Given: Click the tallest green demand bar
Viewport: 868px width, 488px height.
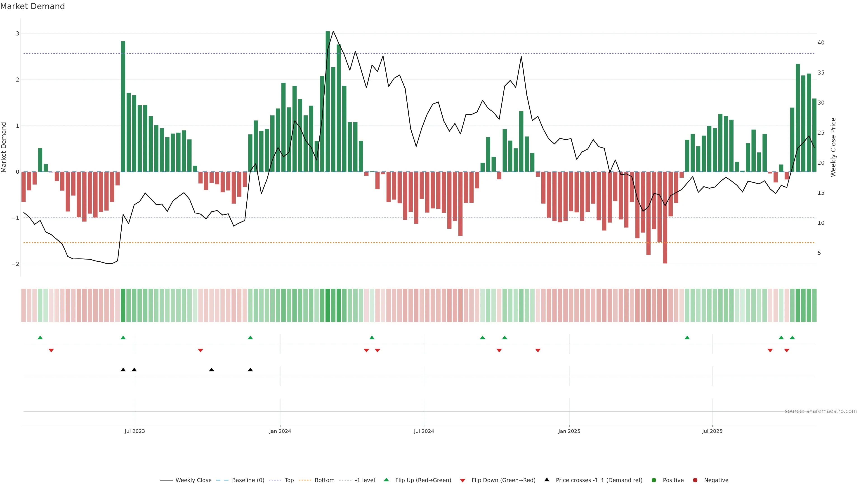Looking at the screenshot, I should (328, 101).
